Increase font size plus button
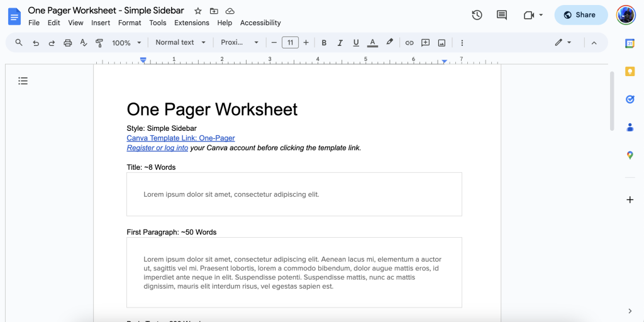This screenshot has height=322, width=644. coord(306,42)
